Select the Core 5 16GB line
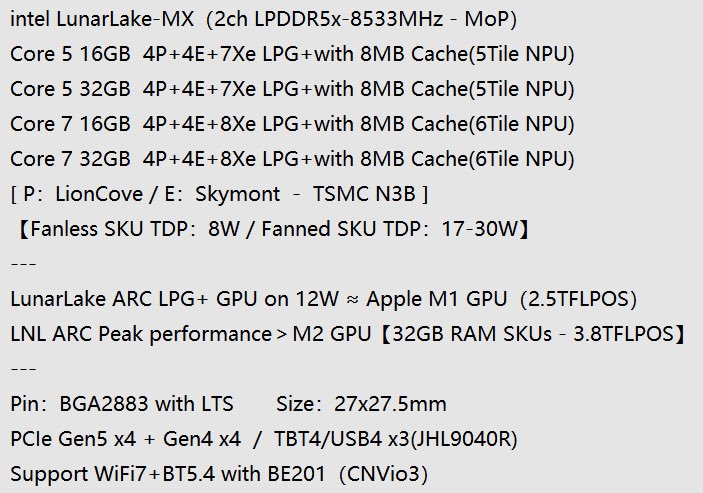This screenshot has height=493, width=703. click(x=292, y=54)
